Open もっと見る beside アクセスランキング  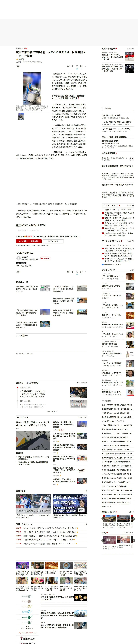coord(130,206)
